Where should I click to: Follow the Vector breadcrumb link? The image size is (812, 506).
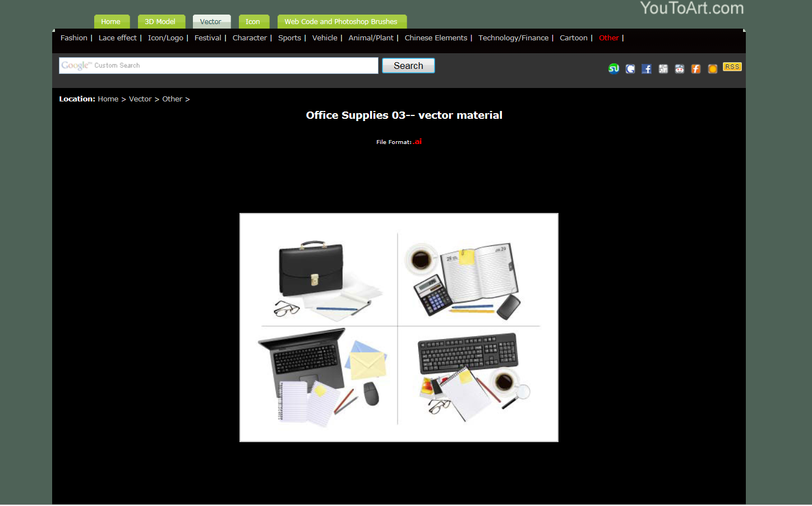(140, 99)
